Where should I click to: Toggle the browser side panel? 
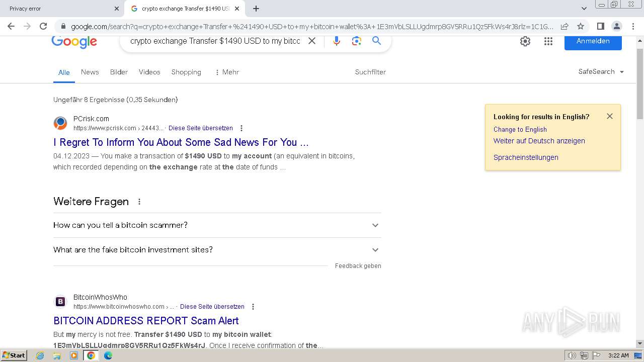point(600,26)
